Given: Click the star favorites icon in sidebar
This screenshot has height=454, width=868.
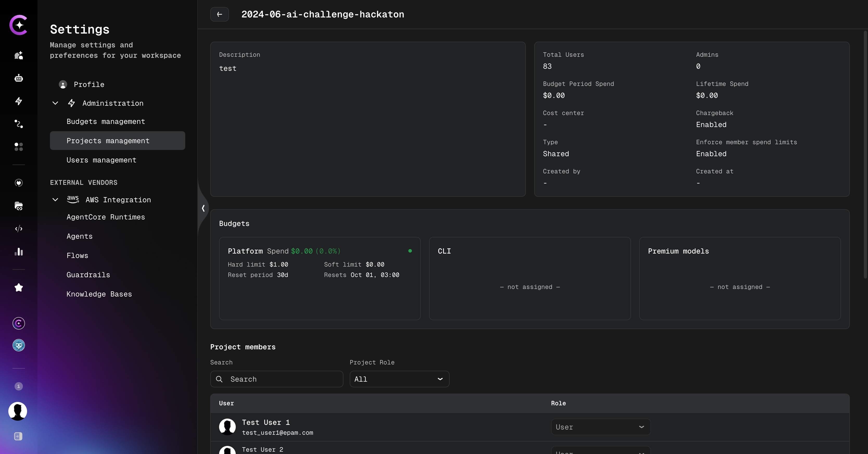Looking at the screenshot, I should click(18, 287).
